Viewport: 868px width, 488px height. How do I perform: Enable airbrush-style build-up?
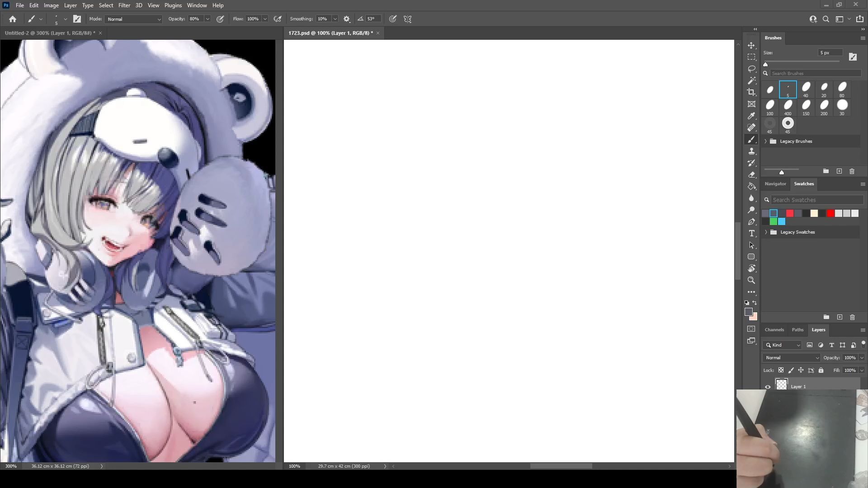278,19
